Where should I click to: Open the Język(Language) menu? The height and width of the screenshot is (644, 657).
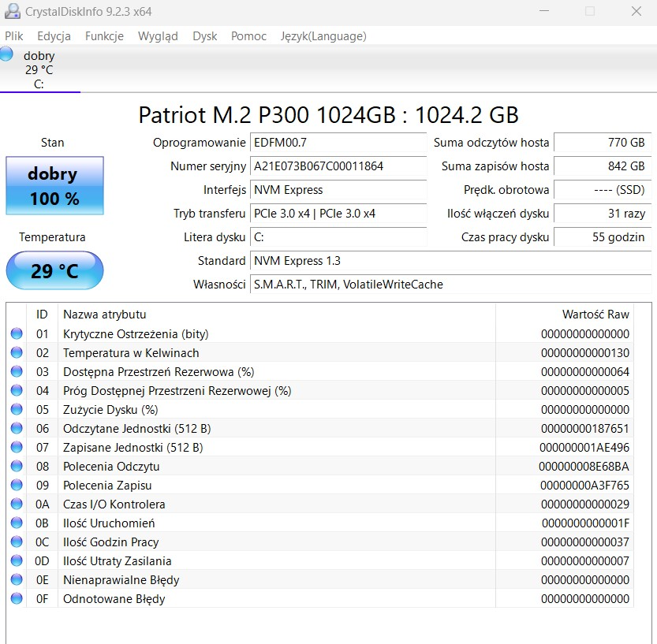pos(323,36)
